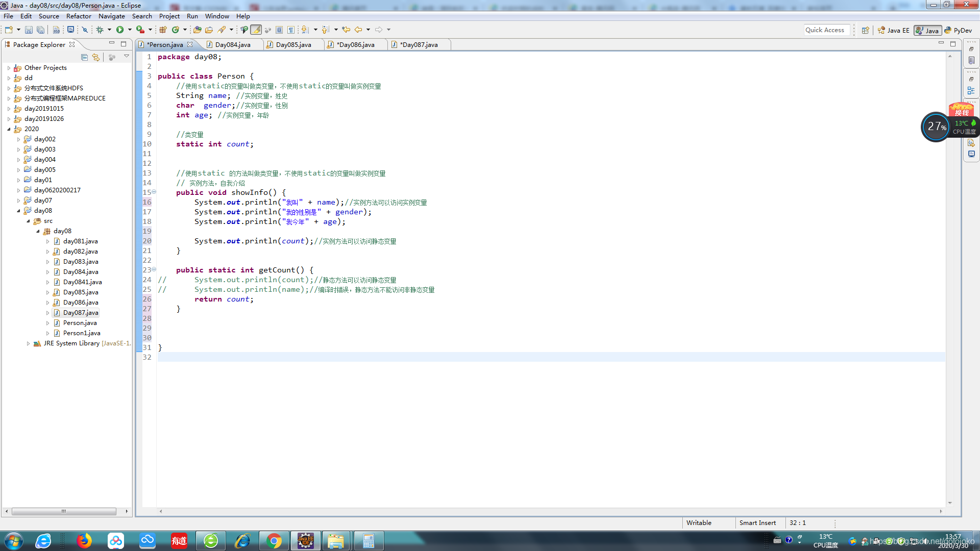
Task: Expand the JRE System Library node
Action: [x=28, y=343]
